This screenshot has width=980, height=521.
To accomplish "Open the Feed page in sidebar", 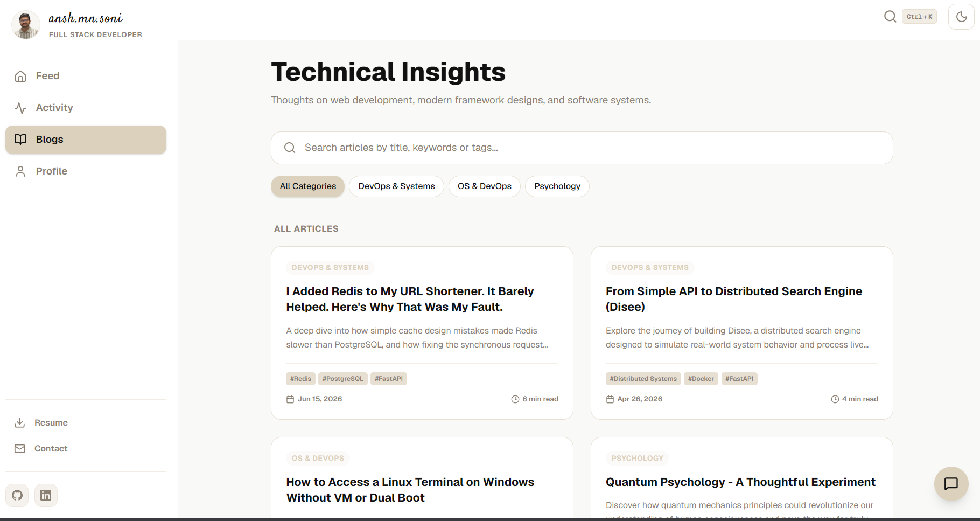I will (86, 76).
